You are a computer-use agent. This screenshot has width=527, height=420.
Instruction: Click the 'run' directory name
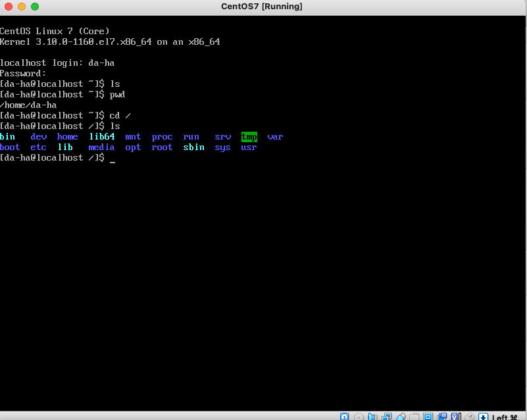coord(191,137)
